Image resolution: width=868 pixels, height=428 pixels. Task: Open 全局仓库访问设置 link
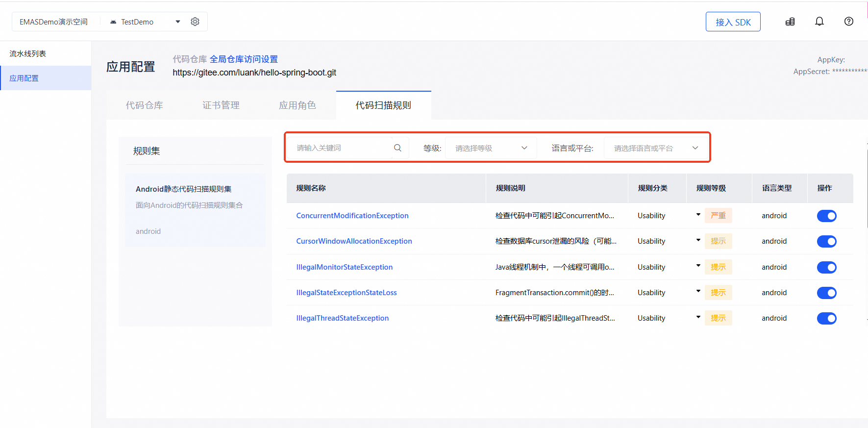point(244,59)
